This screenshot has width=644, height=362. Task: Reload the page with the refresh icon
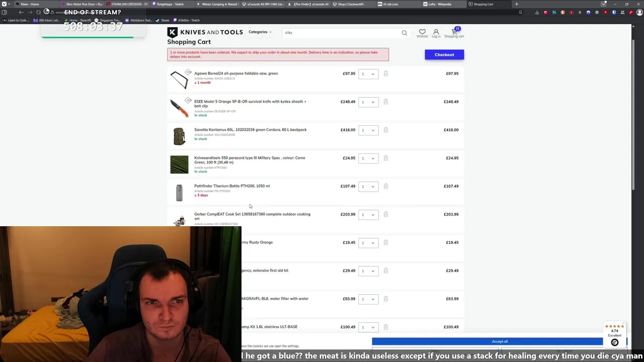[38, 12]
